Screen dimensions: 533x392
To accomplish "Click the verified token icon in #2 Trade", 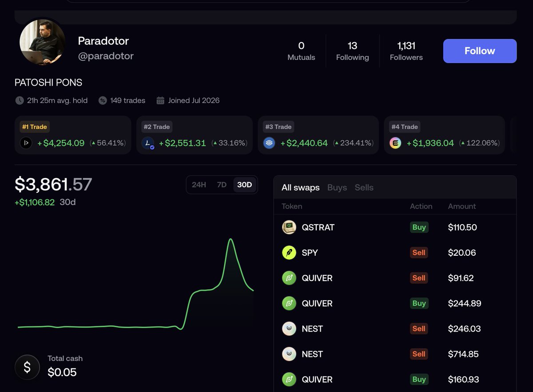I will tap(148, 143).
